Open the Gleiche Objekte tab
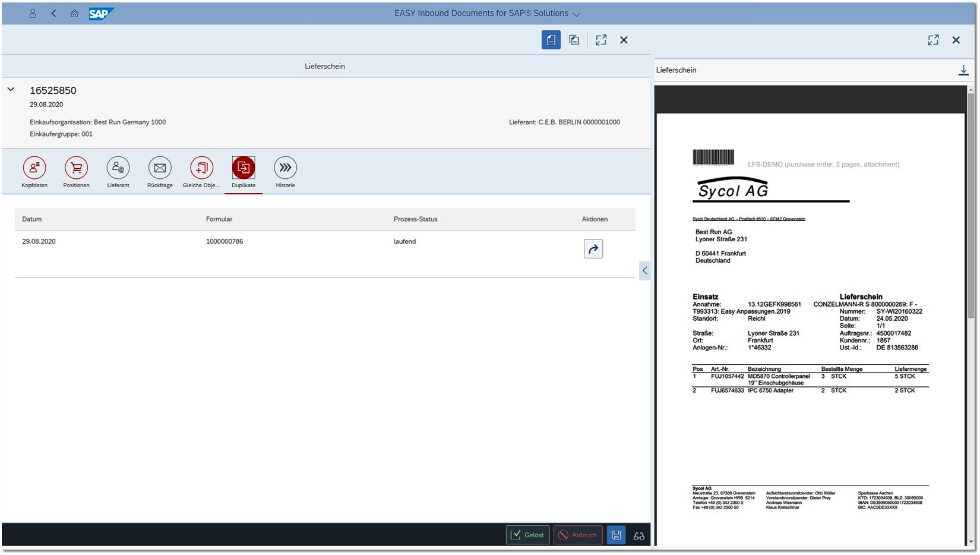The image size is (980, 555). (201, 173)
